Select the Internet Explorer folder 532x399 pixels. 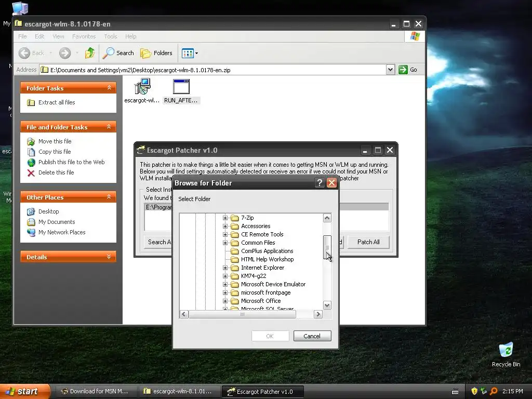click(262, 268)
